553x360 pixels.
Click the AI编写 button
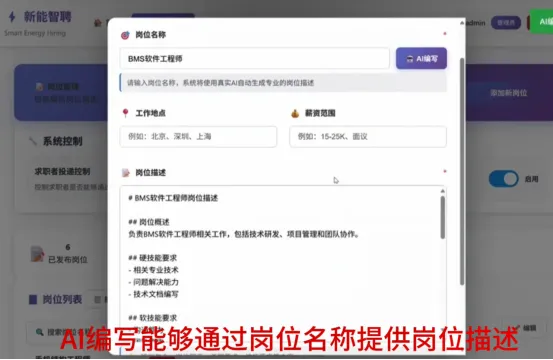421,59
